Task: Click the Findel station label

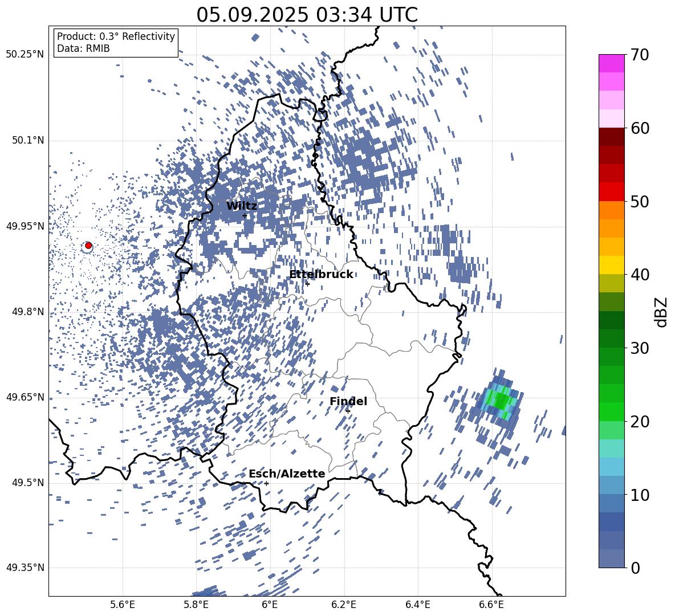Action: point(348,401)
